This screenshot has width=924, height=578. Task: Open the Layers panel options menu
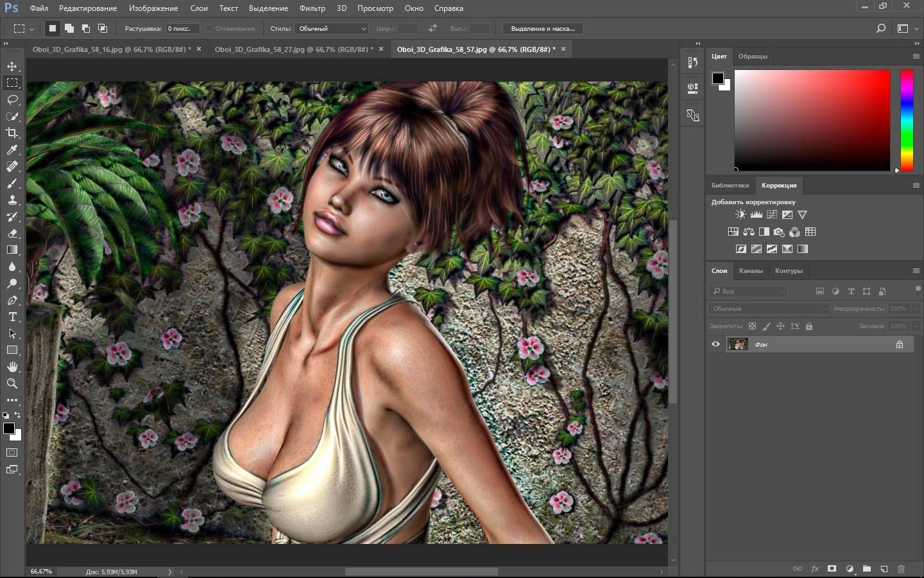[916, 270]
